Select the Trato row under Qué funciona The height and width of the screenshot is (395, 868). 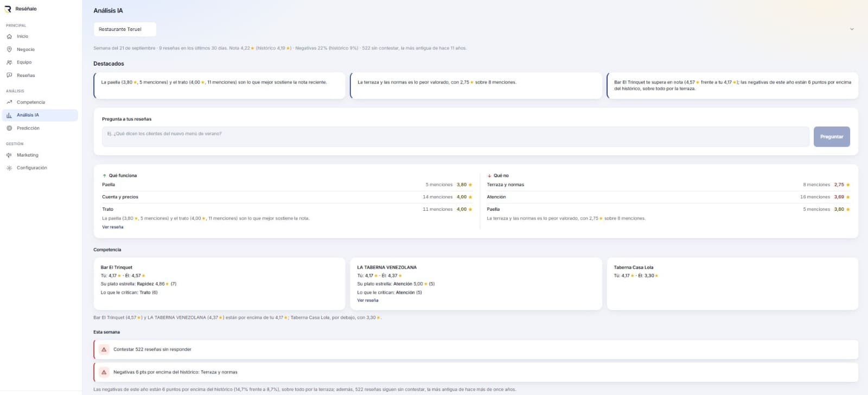coord(288,209)
